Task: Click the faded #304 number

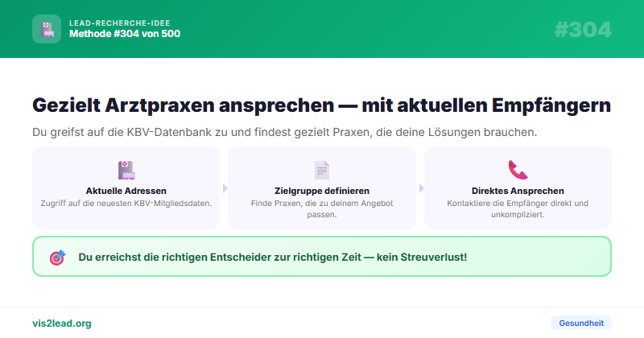Action: pyautogui.click(x=583, y=30)
